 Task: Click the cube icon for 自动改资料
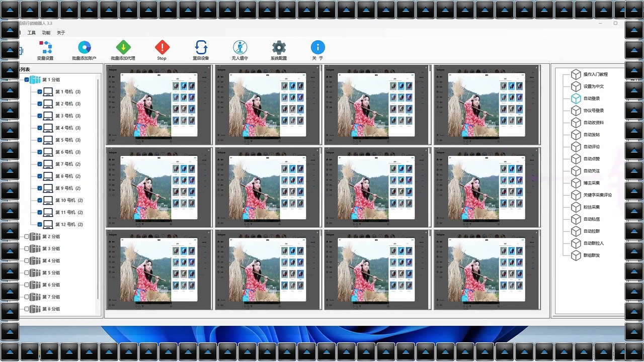coord(576,123)
